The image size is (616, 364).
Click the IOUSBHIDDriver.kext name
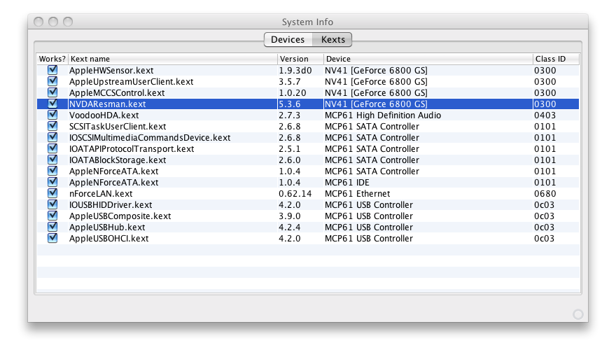pos(111,204)
